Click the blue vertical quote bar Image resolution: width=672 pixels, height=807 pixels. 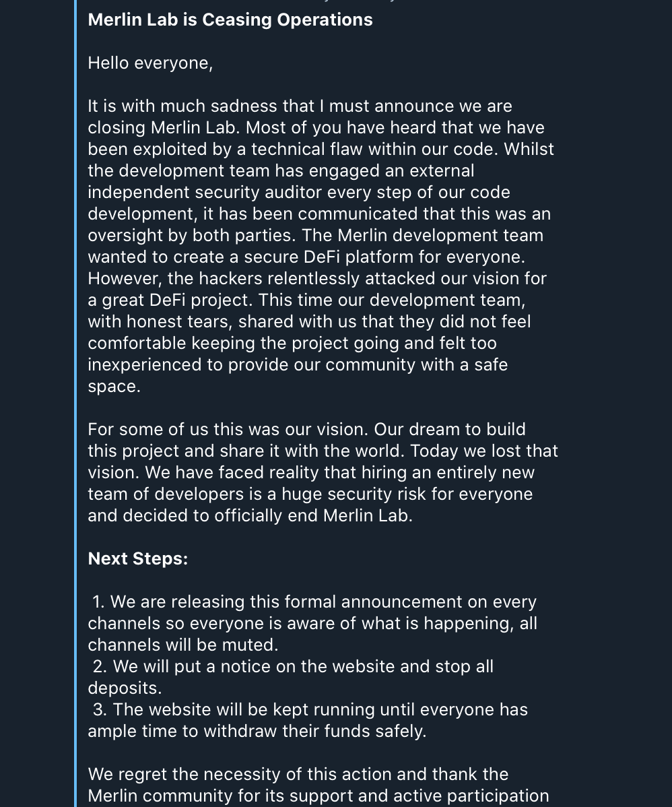click(75, 404)
